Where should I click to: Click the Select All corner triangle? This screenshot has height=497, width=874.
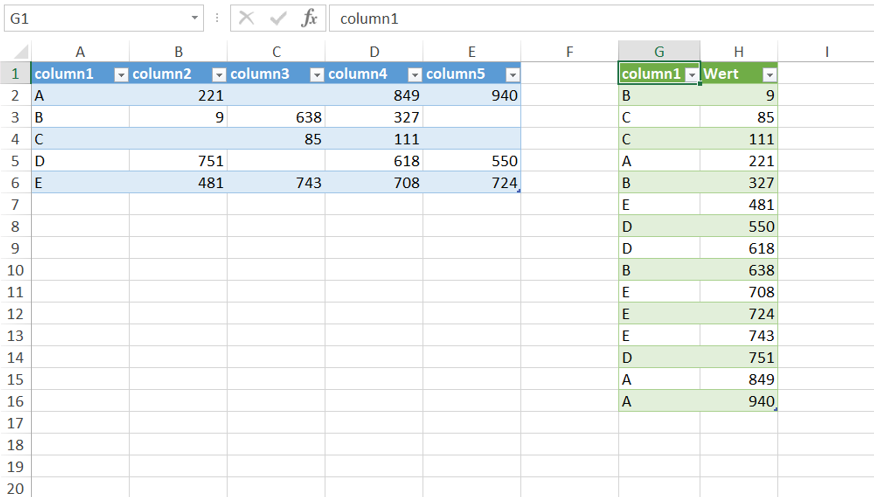click(x=21, y=52)
